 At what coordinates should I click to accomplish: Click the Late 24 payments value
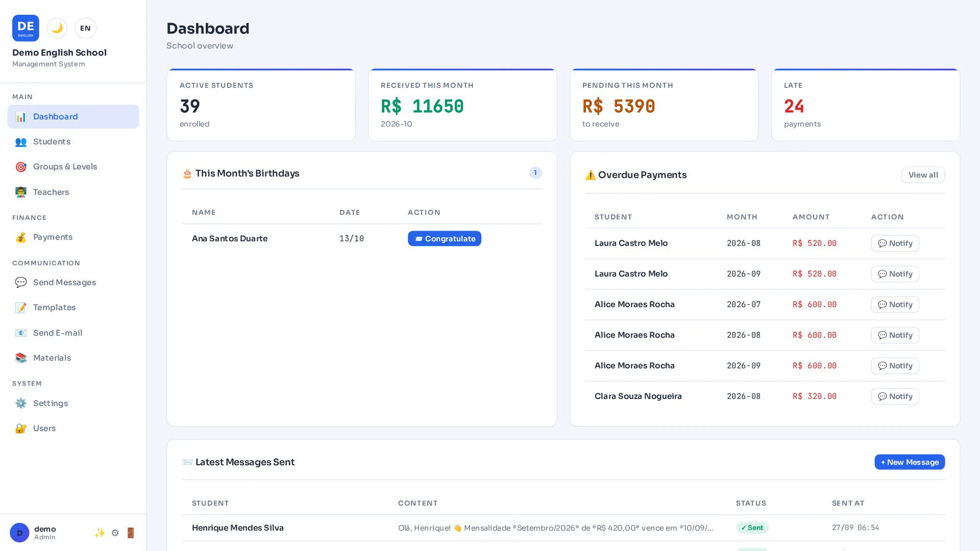(x=794, y=106)
